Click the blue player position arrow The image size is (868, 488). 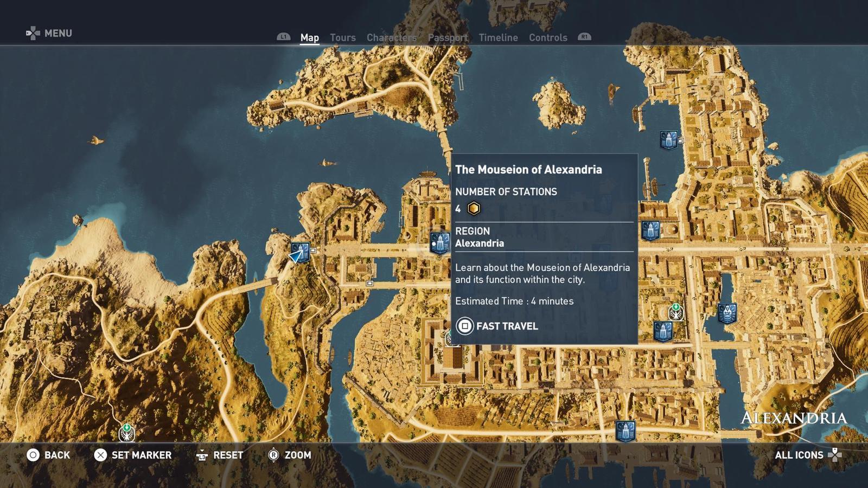[x=296, y=255]
